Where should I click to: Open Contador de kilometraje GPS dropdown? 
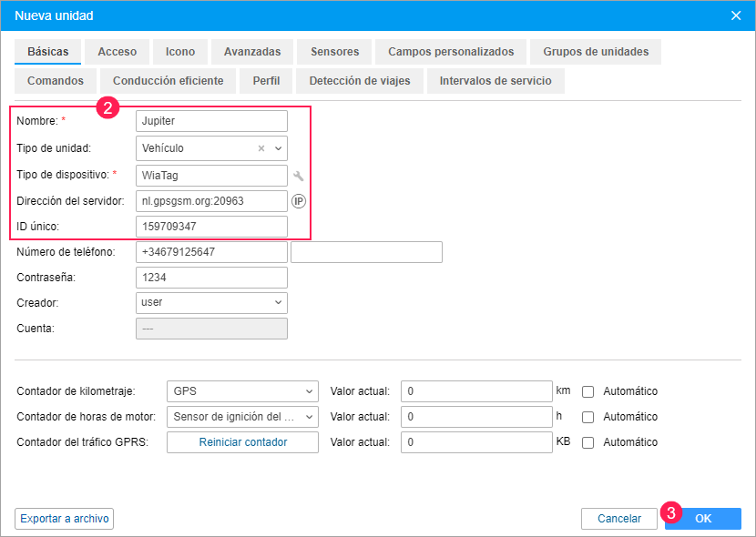(242, 391)
